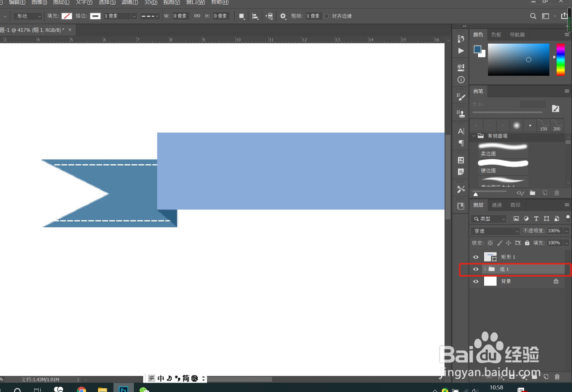Open the 填充 fill percentage dropdown arrow
This screenshot has height=392, width=572.
pyautogui.click(x=566, y=243)
